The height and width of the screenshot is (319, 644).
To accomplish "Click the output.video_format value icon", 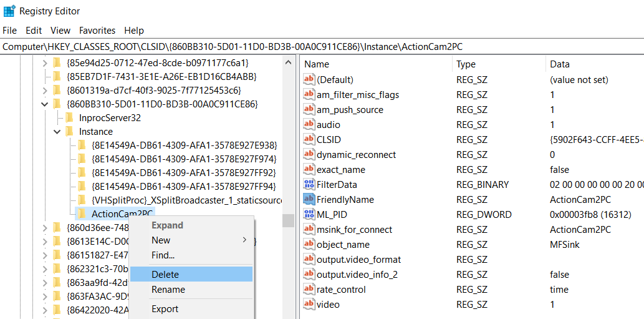I will click(309, 260).
